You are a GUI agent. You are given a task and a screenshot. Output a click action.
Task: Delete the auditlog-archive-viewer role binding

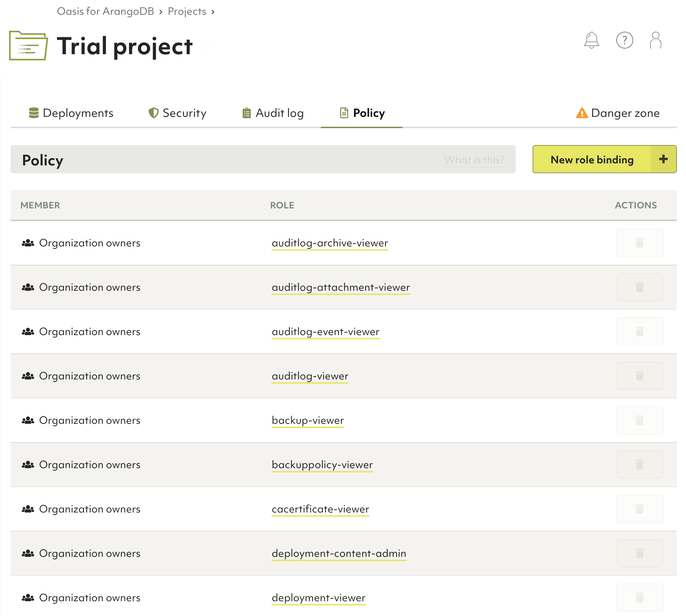(x=639, y=243)
